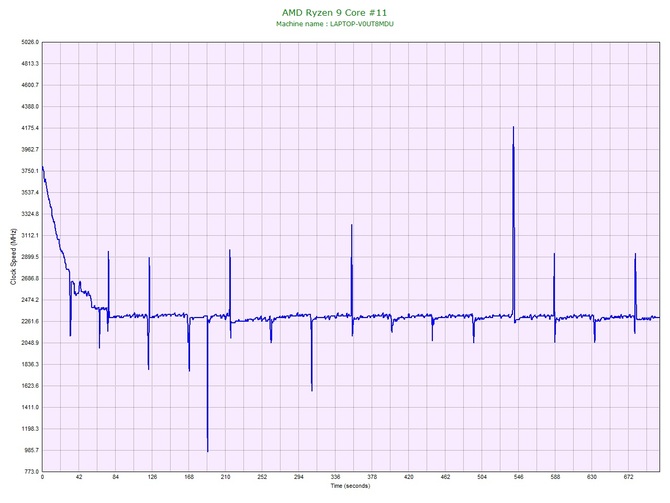Click the 378 tick on the time axis
This screenshot has width=670, height=503.
pyautogui.click(x=372, y=477)
